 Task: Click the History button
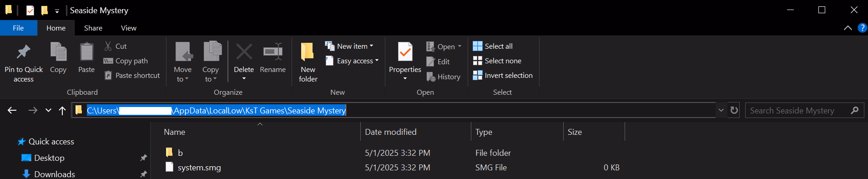(x=444, y=77)
